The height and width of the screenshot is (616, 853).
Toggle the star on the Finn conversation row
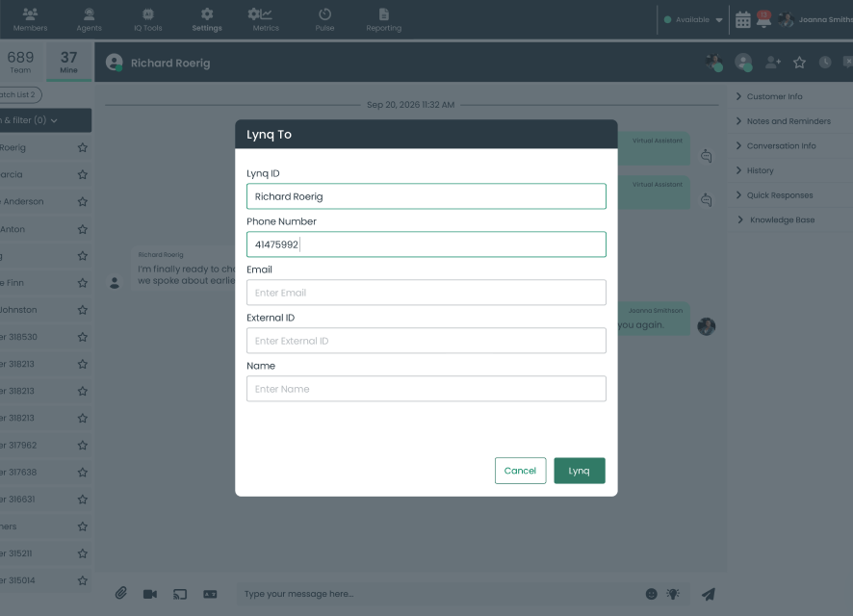click(x=83, y=283)
